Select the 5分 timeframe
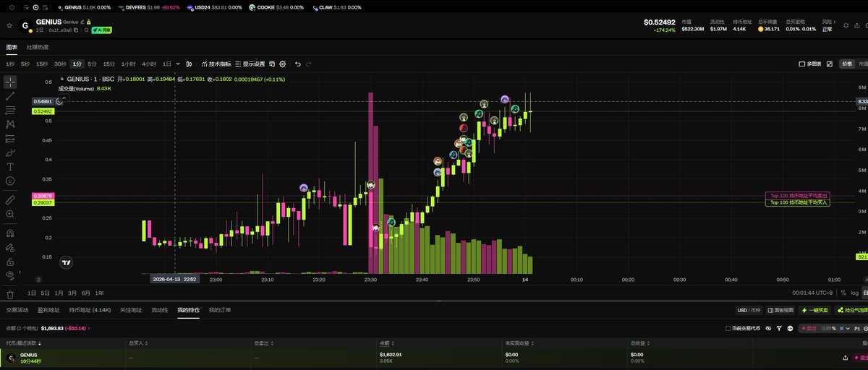Viewport: 868px width, 370px height. (x=92, y=64)
